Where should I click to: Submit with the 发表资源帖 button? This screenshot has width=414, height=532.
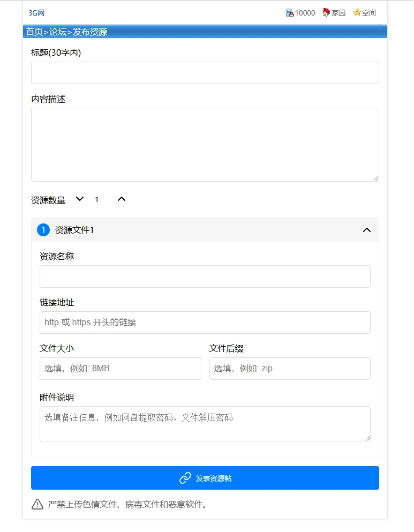(213, 478)
